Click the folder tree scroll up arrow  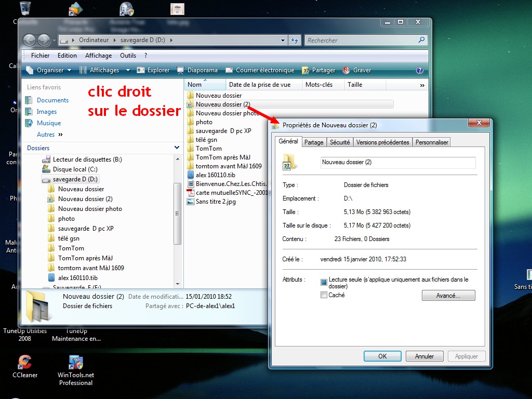tap(178, 159)
